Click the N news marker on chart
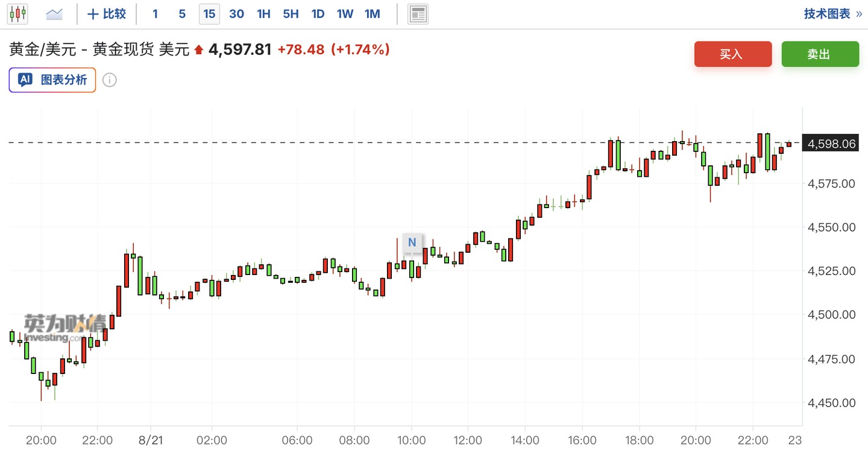The width and height of the screenshot is (868, 453). 412,242
